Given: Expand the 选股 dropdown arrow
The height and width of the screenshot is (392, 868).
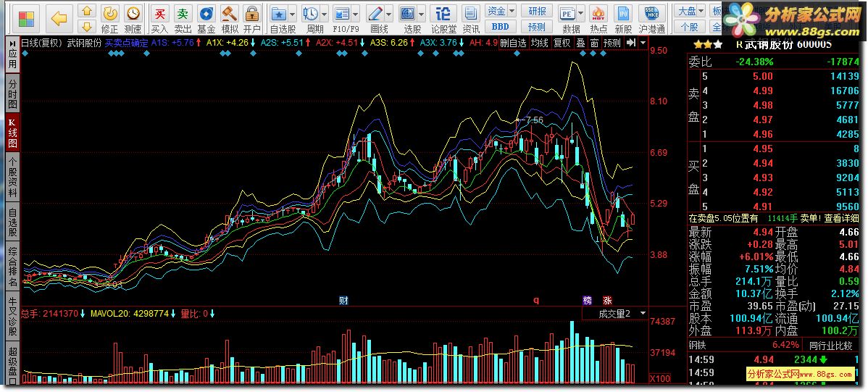Looking at the screenshot, I should click(422, 14).
